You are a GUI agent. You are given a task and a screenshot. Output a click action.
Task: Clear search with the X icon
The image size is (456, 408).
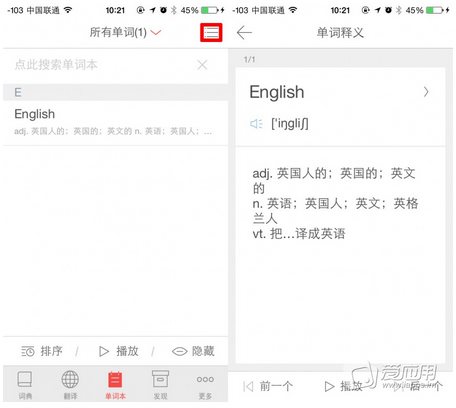[202, 65]
